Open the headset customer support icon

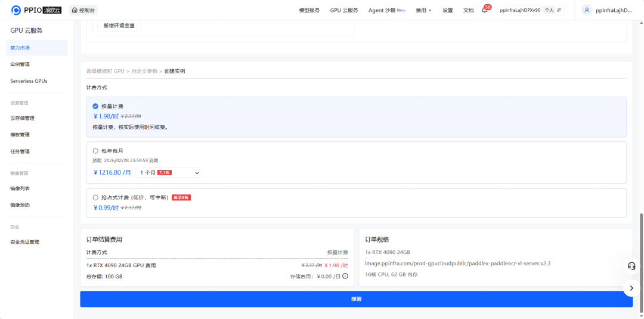click(x=631, y=265)
